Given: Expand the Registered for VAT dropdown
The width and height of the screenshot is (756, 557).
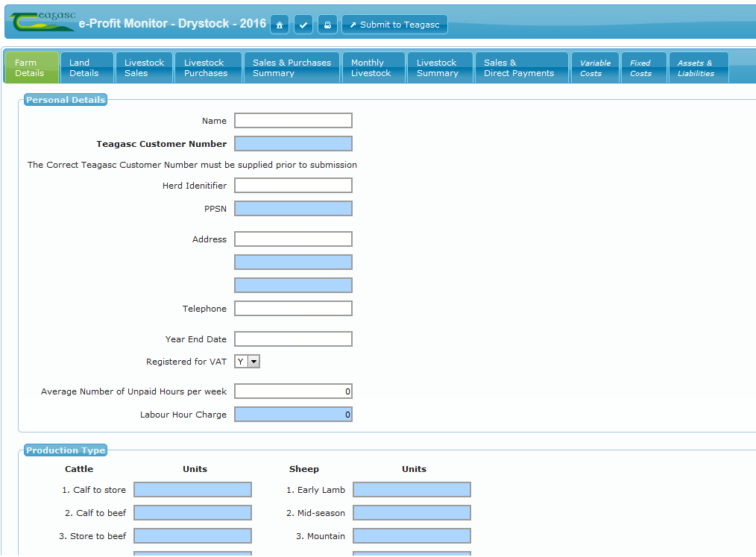Looking at the screenshot, I should pos(248,362).
